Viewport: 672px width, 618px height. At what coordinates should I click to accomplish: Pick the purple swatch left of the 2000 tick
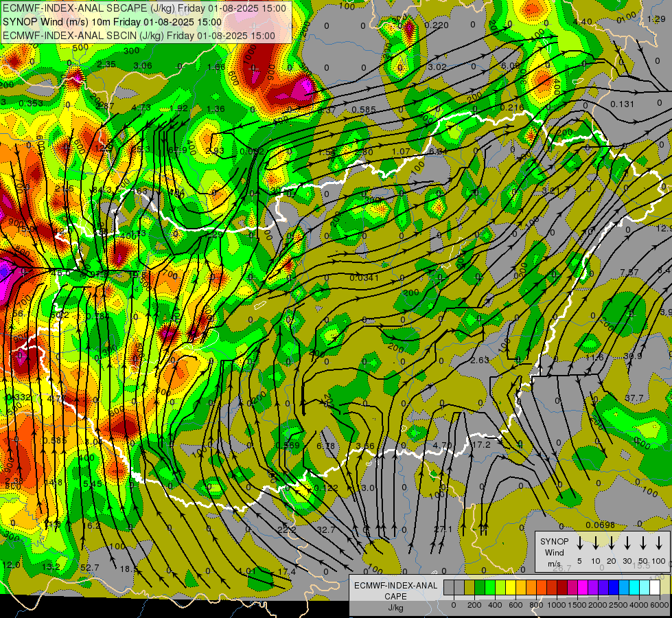tap(592, 587)
